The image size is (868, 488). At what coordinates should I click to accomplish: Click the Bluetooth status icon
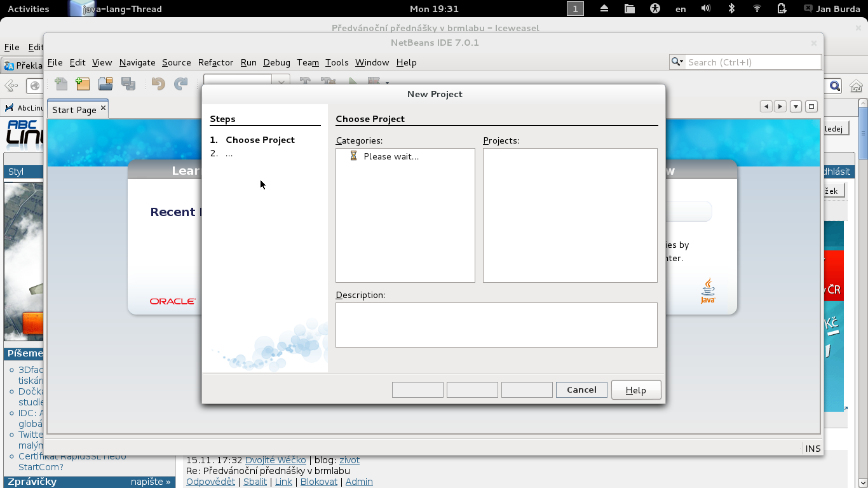731,9
